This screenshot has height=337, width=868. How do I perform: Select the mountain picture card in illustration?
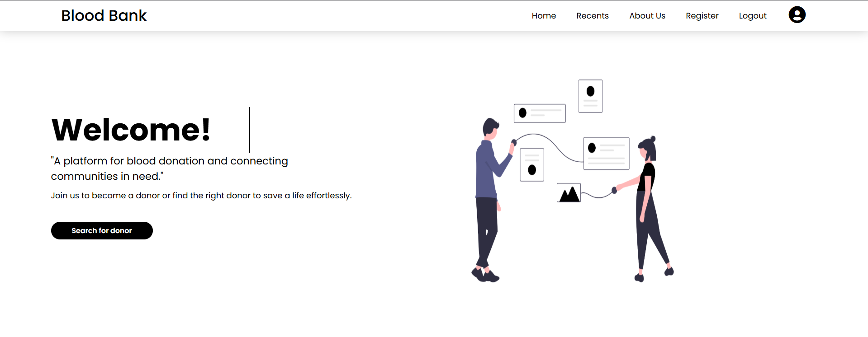[x=569, y=193]
